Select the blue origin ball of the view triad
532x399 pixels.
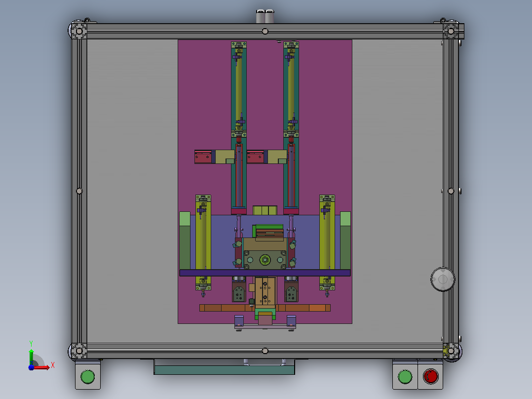point(31,367)
